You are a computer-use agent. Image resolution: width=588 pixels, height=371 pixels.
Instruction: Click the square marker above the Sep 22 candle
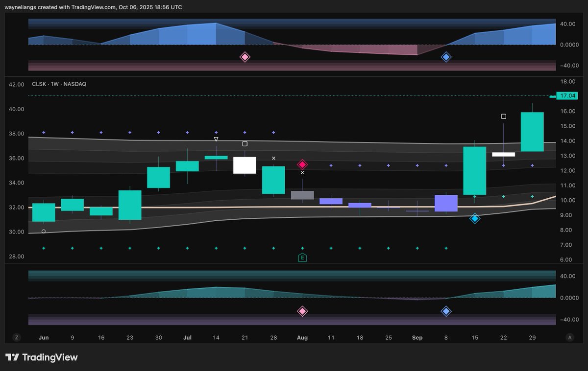pos(503,116)
